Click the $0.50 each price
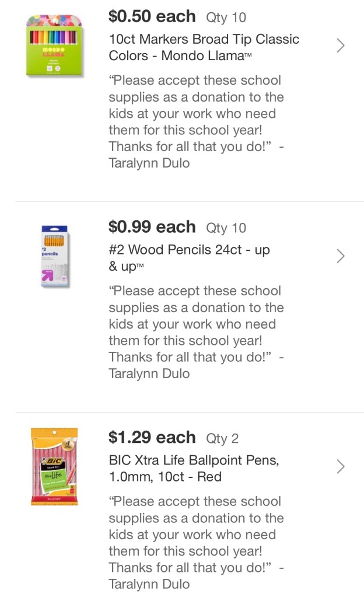This screenshot has height=597, width=364. coord(152,16)
